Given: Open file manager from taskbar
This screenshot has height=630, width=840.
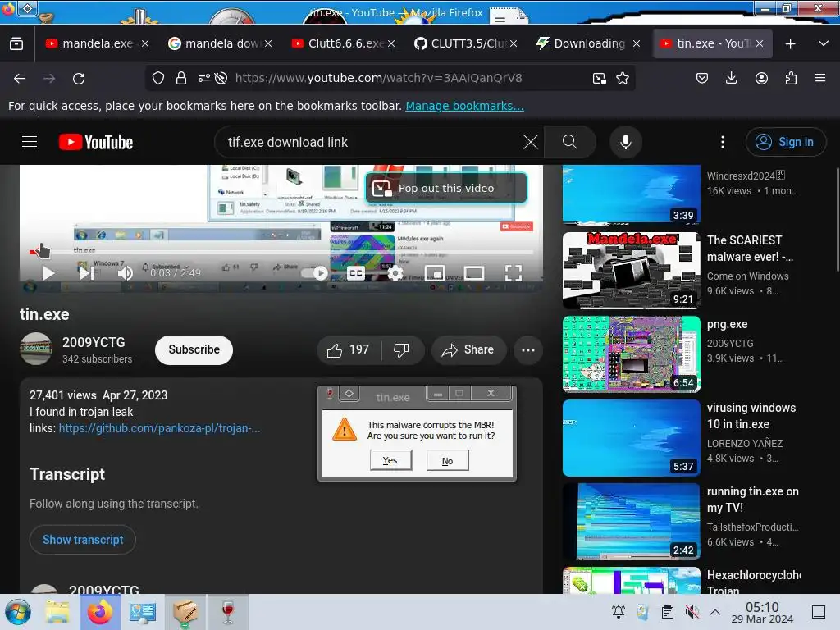Looking at the screenshot, I should coord(57,612).
